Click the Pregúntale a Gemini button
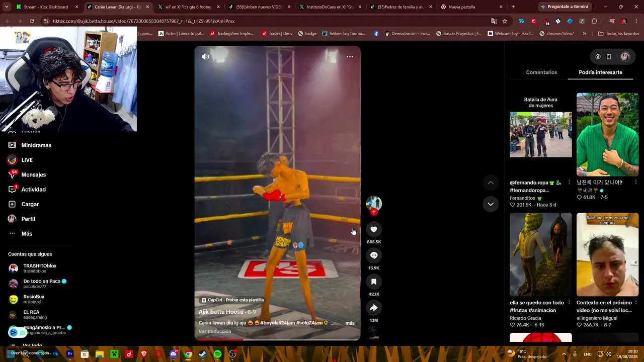Viewport: 644px width, 362px height. pyautogui.click(x=564, y=7)
